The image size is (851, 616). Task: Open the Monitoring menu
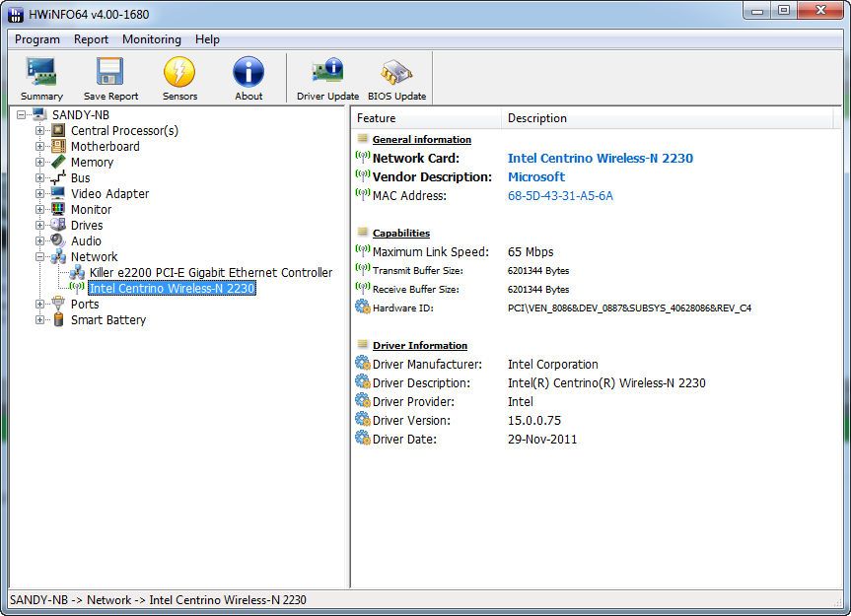[151, 39]
